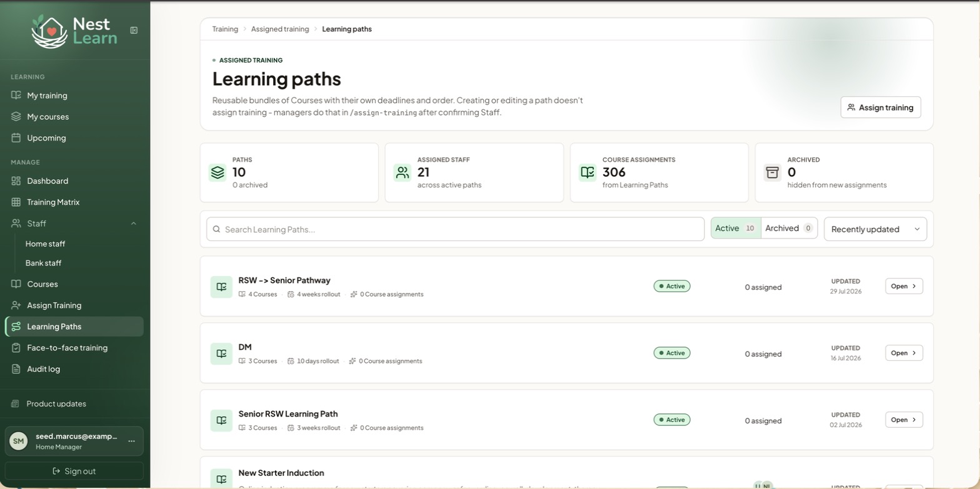
Task: Click the New Starter Induction title
Action: 281,473
